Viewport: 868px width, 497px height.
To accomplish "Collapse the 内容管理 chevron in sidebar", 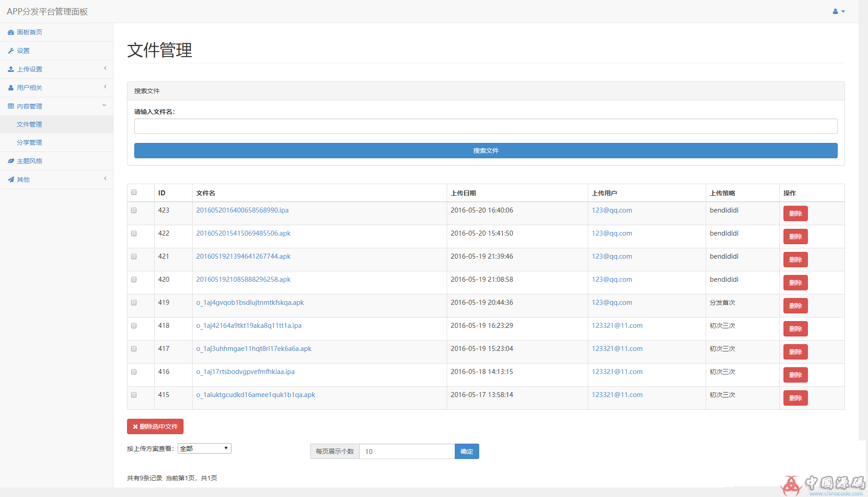I will click(104, 105).
